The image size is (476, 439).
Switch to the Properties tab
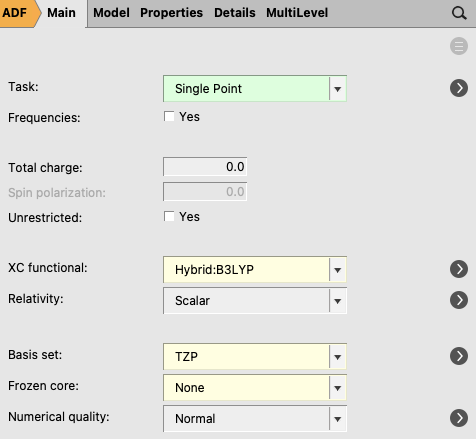coord(171,13)
